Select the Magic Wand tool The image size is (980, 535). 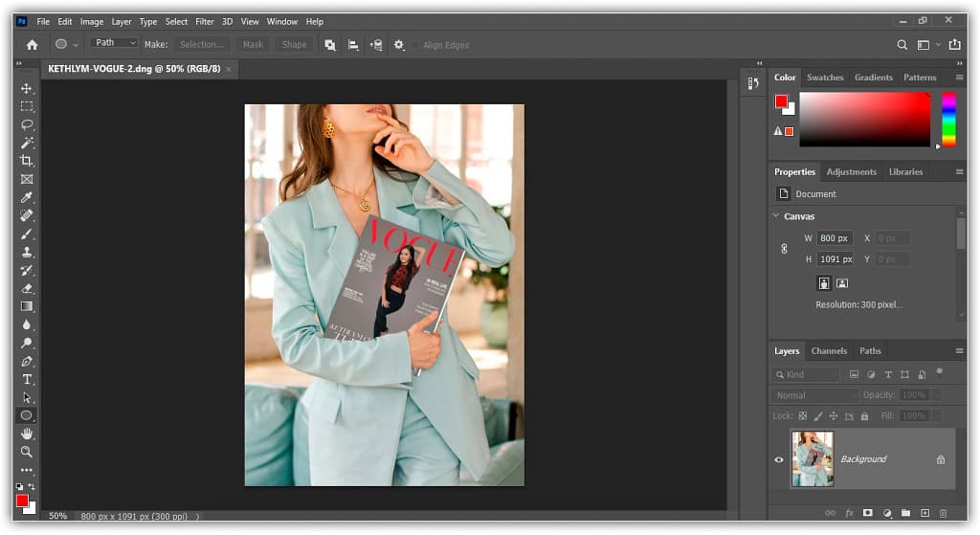tap(26, 143)
